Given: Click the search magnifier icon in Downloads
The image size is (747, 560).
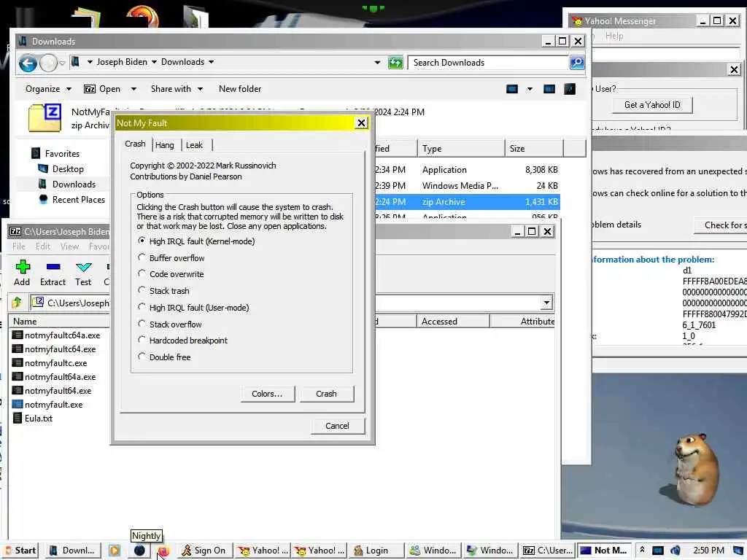Looking at the screenshot, I should pos(577,63).
